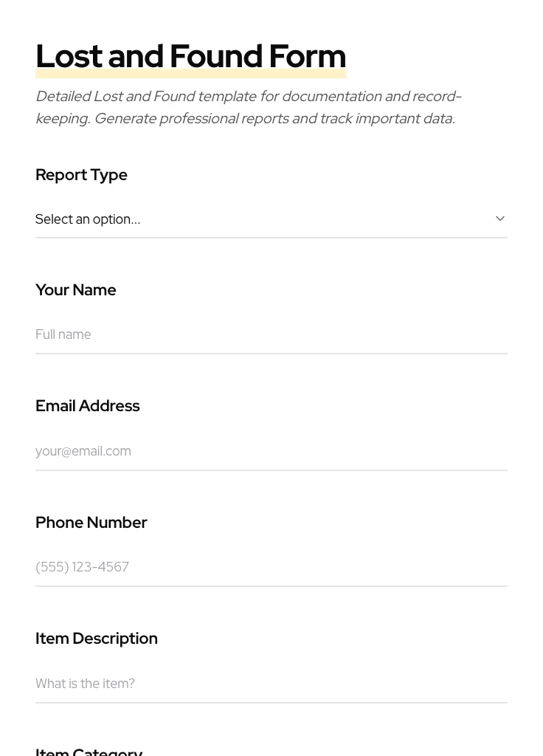Click the italic form description paragraph

248,107
